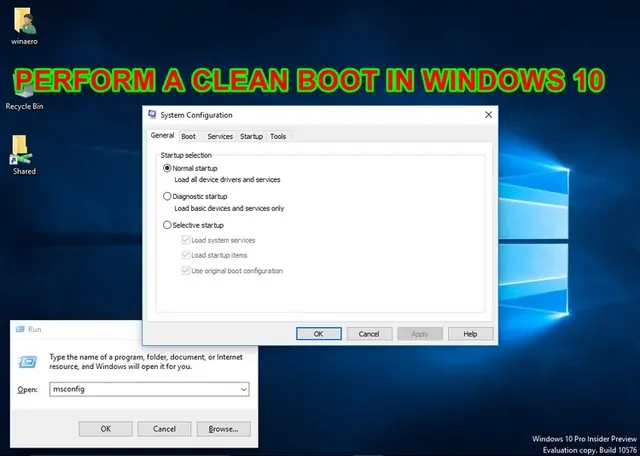The height and width of the screenshot is (456, 640).
Task: Select the Diagnostic startup radio button
Action: (167, 196)
